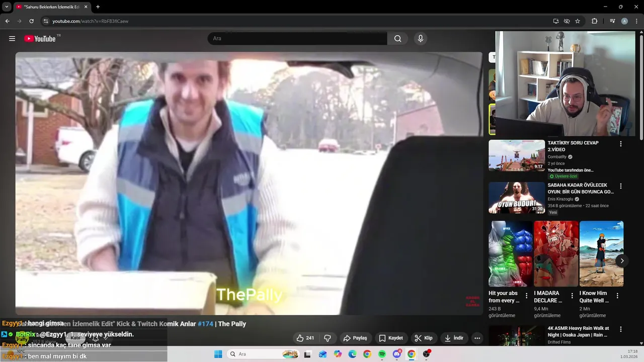Save the video with Kaydet
Viewport: 644px width, 362px height.
[x=391, y=338]
